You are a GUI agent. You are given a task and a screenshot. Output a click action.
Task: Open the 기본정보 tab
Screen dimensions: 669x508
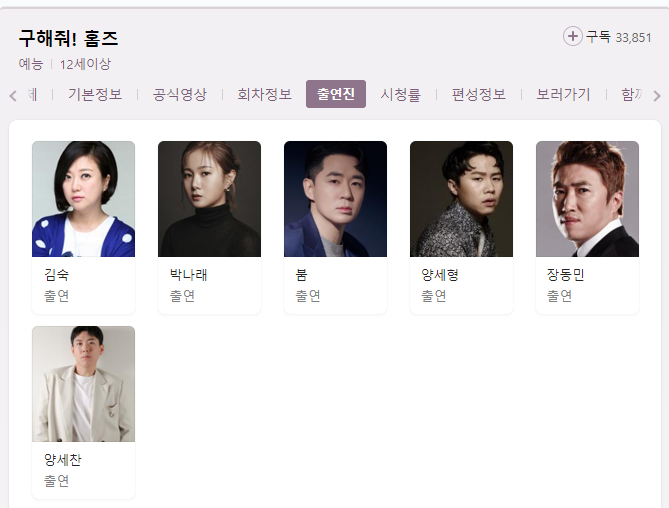95,94
